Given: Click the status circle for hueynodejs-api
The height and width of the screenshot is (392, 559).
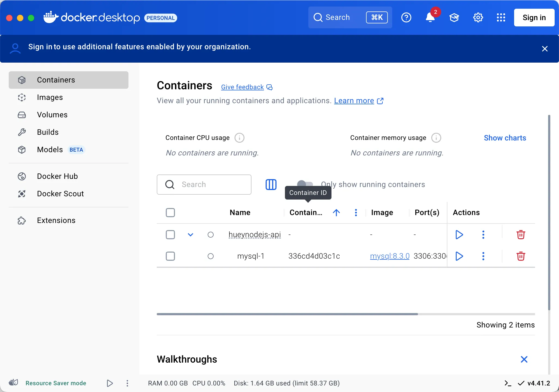Looking at the screenshot, I should point(211,235).
